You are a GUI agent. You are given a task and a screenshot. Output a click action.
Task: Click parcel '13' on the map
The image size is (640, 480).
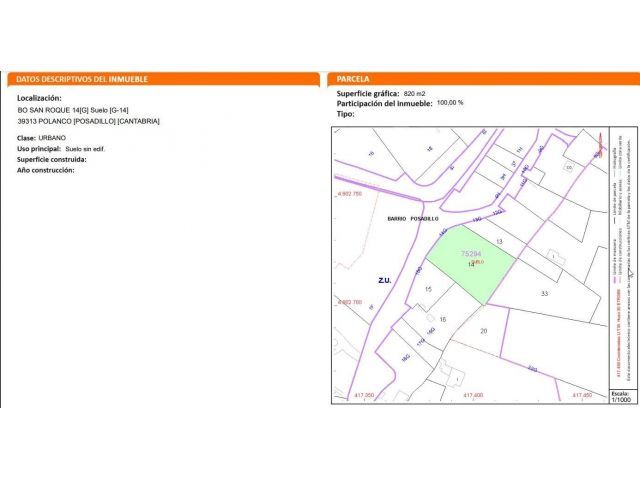click(499, 242)
